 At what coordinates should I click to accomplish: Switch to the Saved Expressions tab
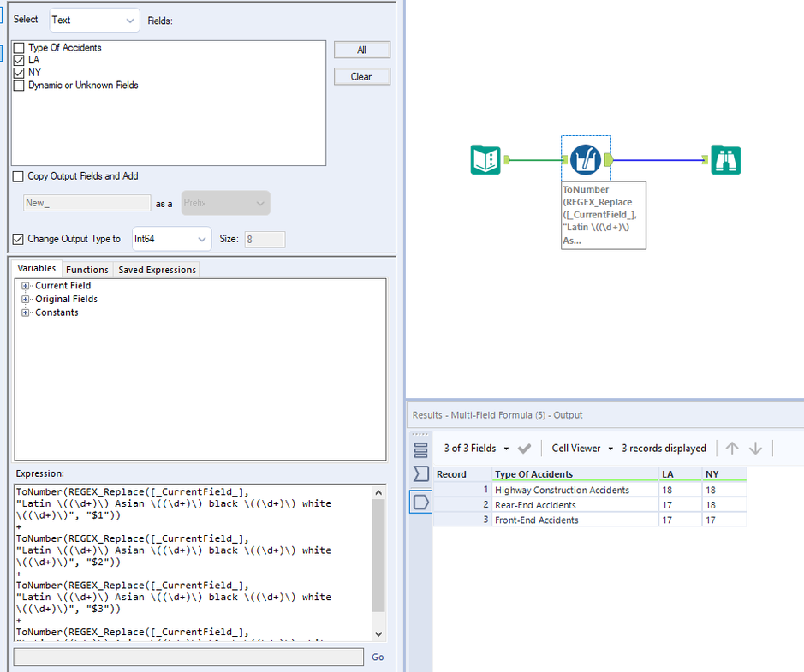[x=157, y=269]
